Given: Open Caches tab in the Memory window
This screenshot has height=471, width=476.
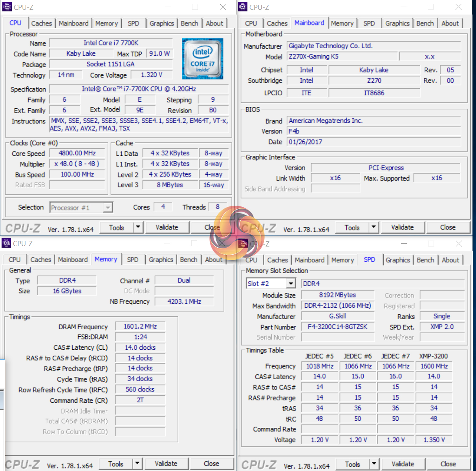Looking at the screenshot, I should [x=41, y=260].
